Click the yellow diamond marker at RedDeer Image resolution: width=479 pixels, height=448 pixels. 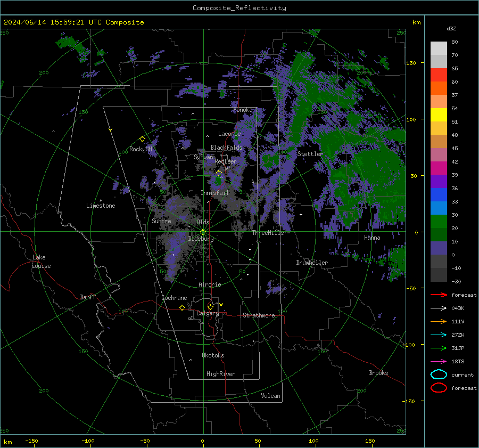pyautogui.click(x=219, y=173)
